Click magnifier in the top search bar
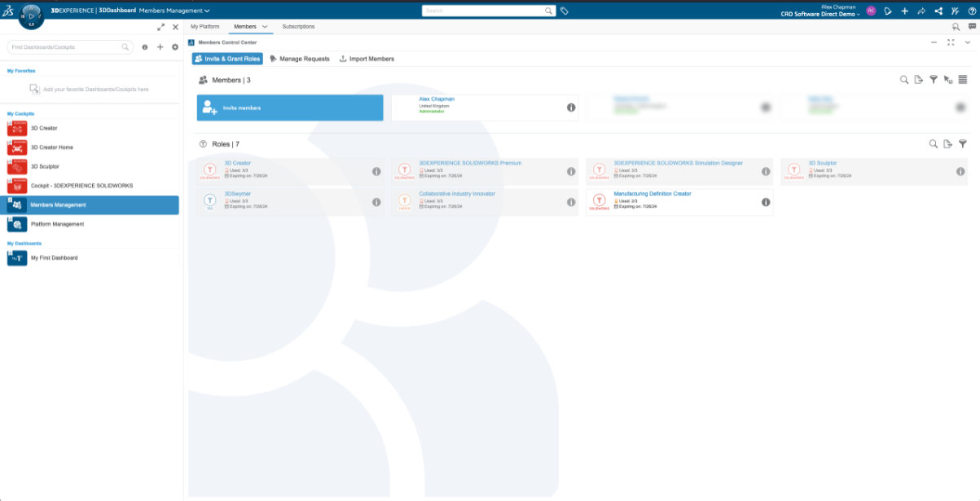980x501 pixels. click(x=549, y=11)
